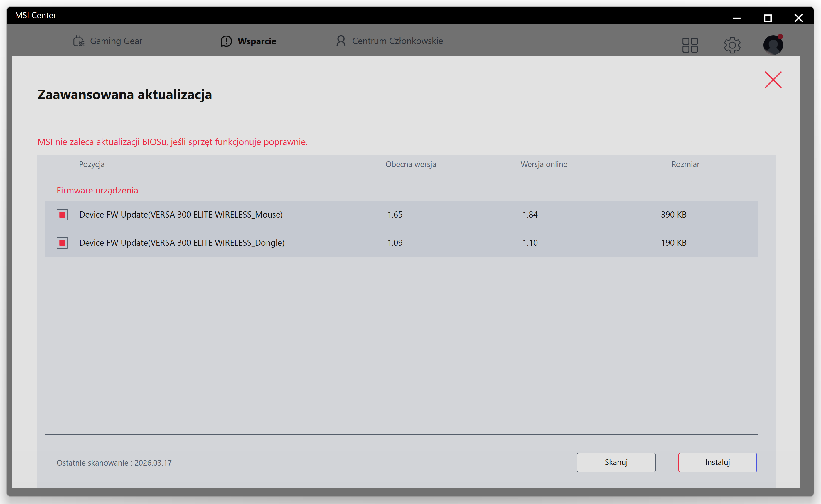
Task: Select the Dongle firmware update row
Action: tap(182, 243)
